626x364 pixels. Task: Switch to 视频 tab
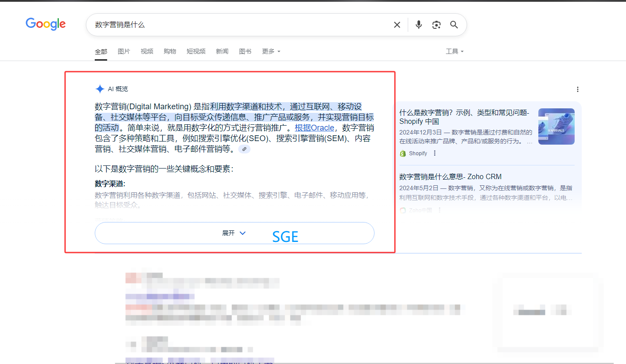(x=147, y=51)
